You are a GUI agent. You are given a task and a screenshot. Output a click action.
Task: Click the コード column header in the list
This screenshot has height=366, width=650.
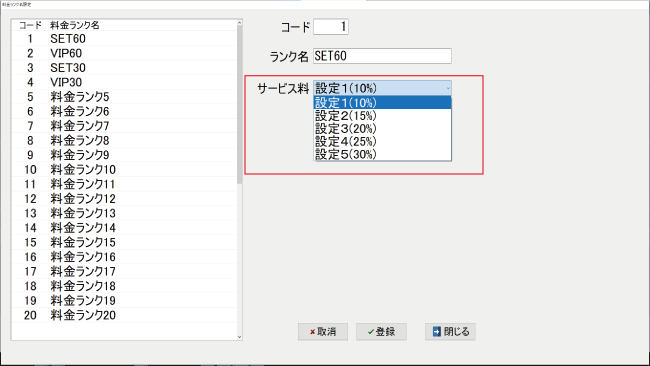point(30,25)
